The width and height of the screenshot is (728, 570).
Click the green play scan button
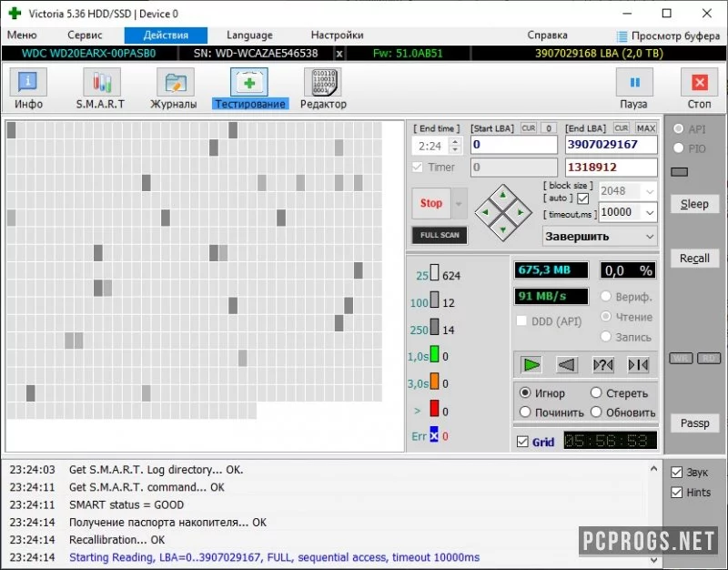531,364
